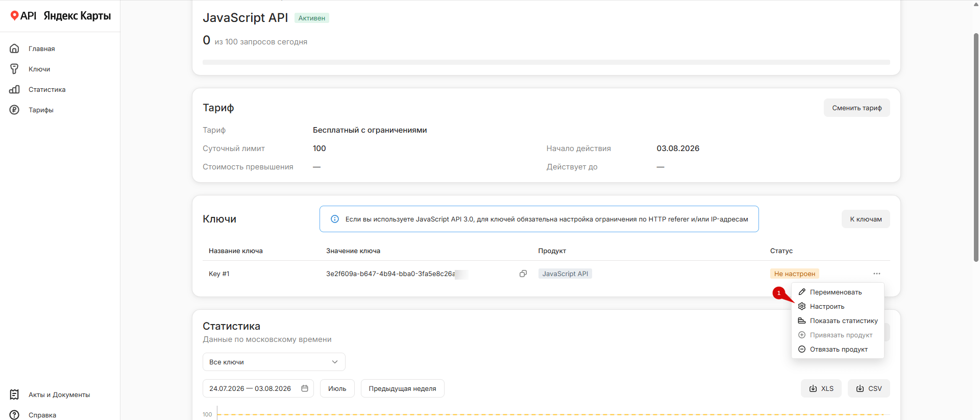Click the Ключи key icon in sidebar
The height and width of the screenshot is (420, 980).
click(14, 69)
